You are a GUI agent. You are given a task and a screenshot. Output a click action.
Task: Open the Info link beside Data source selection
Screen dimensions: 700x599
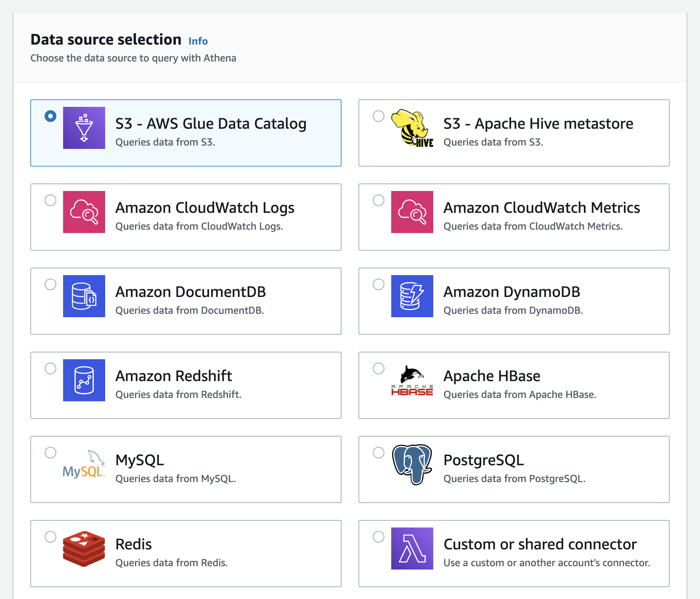(198, 41)
